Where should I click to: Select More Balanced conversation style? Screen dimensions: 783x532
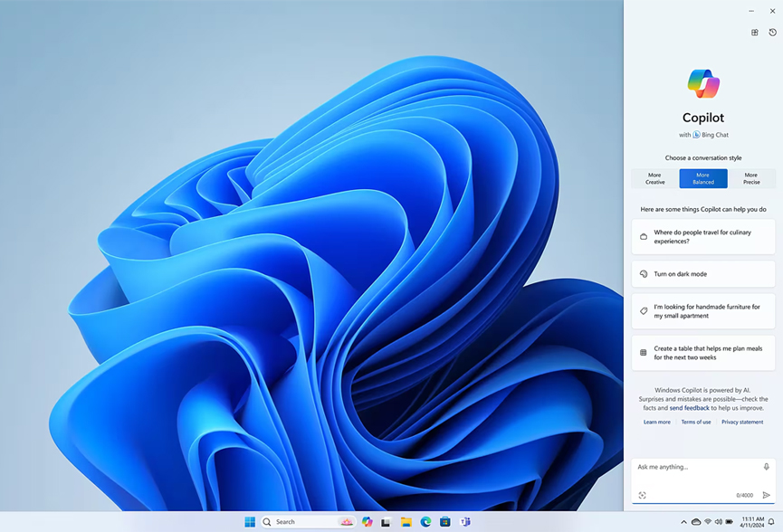703,178
